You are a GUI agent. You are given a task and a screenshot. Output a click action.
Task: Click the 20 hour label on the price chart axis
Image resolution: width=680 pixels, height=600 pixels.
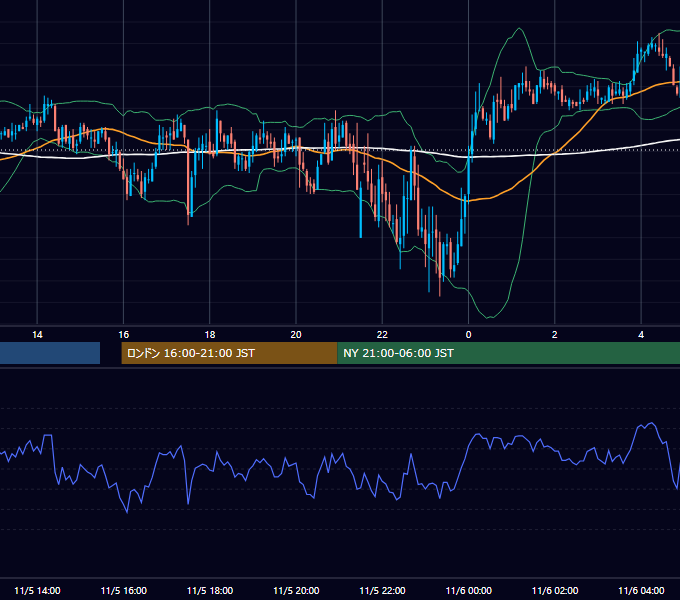coord(296,335)
